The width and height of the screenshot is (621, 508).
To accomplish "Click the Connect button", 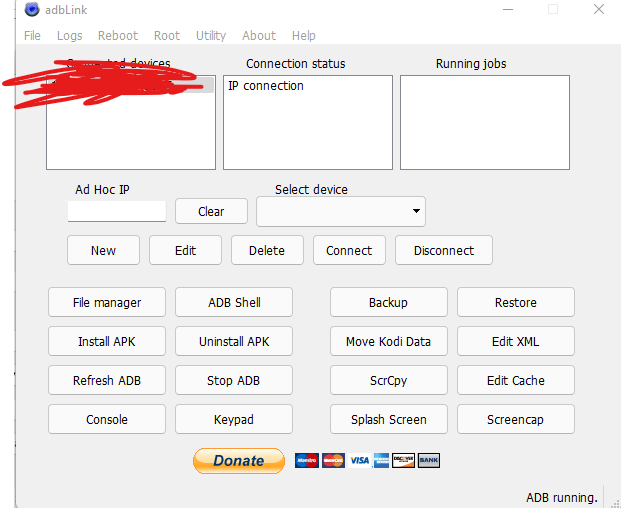I will pos(349,250).
